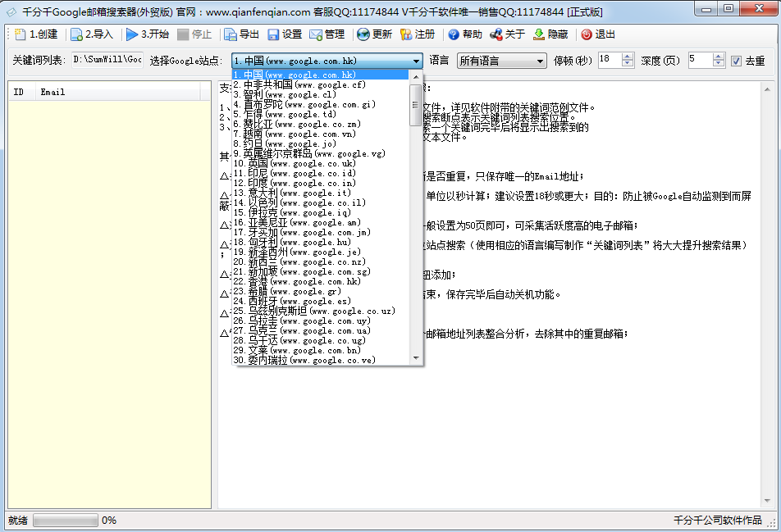Decrease 深度(页) value with down arrow
Screen dimensions: 781x532
[719, 64]
